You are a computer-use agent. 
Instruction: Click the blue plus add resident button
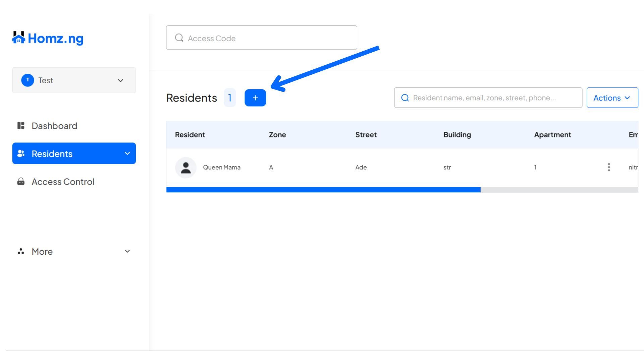(255, 98)
